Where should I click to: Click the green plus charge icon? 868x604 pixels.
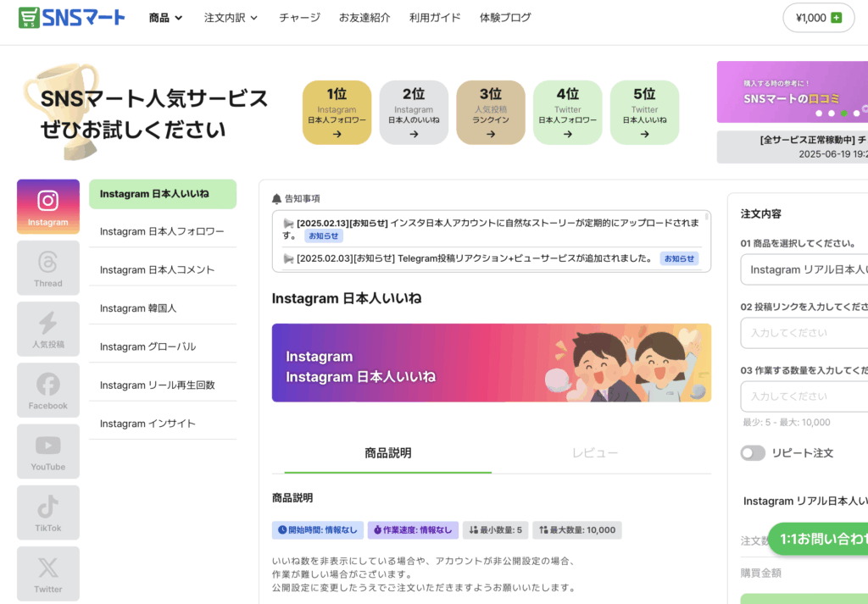point(837,18)
